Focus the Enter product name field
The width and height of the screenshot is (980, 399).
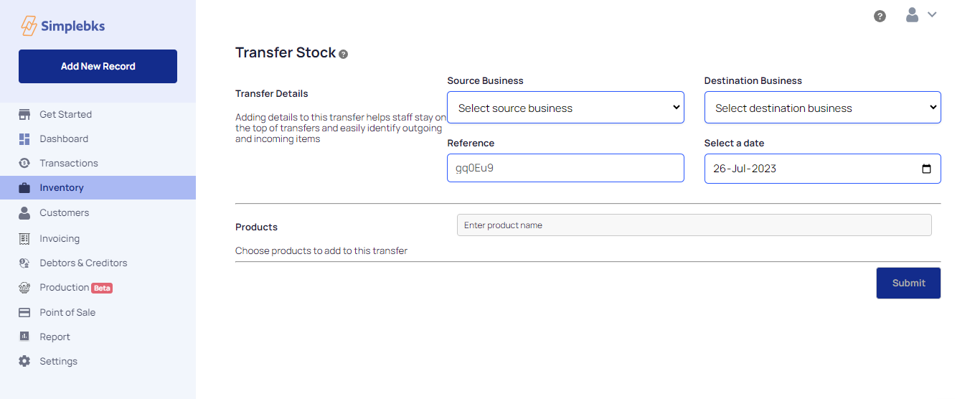[694, 225]
